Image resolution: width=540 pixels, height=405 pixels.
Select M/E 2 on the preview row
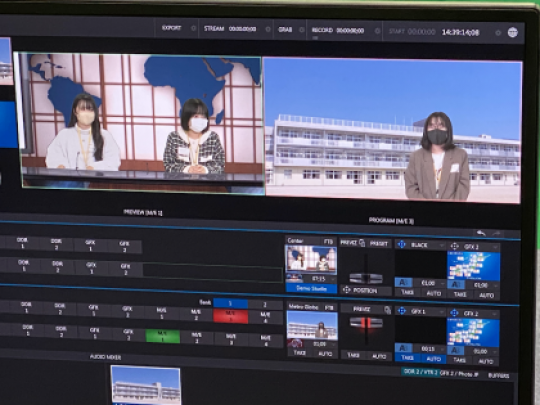click(197, 337)
